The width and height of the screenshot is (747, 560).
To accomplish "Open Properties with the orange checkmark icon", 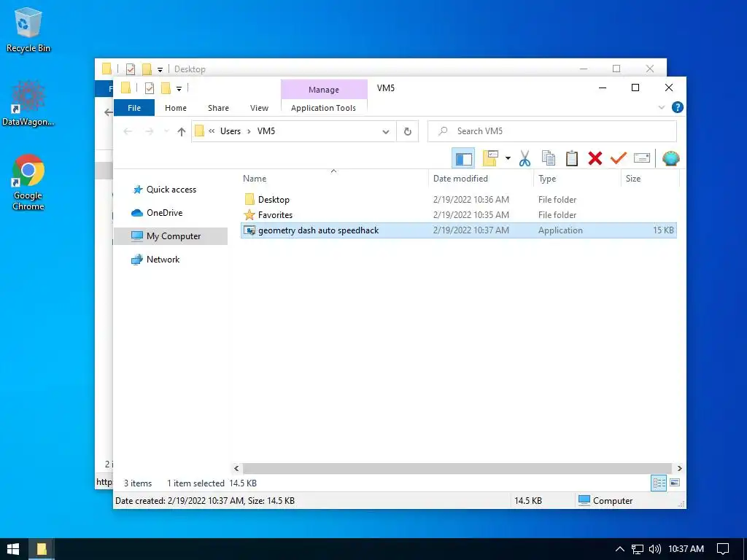I will pos(619,158).
